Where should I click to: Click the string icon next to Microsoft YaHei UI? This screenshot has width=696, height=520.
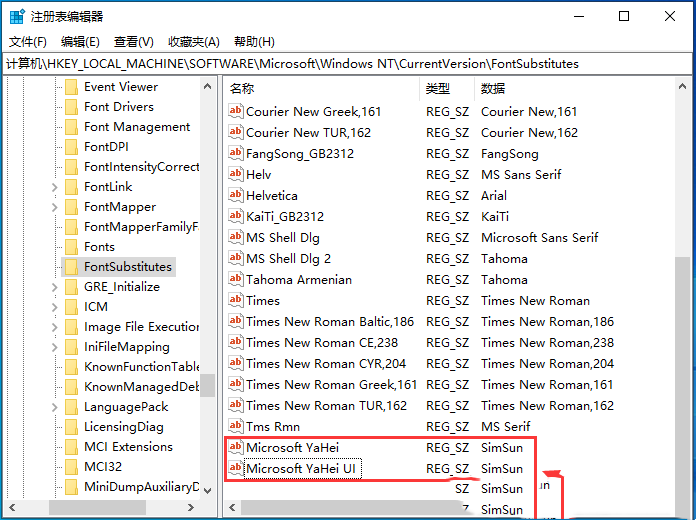pyautogui.click(x=236, y=469)
